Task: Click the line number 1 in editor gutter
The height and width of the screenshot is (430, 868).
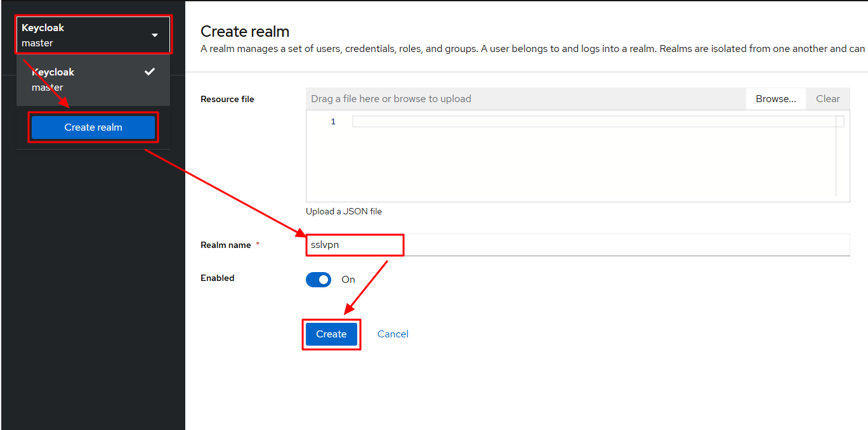Action: point(333,122)
